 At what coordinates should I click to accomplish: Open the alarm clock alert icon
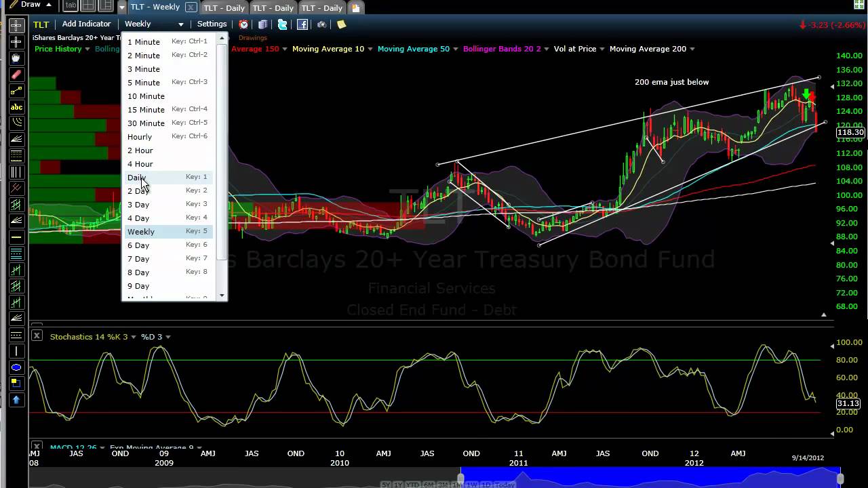[x=243, y=24]
